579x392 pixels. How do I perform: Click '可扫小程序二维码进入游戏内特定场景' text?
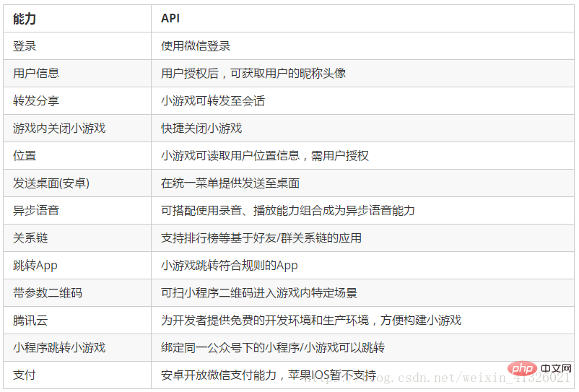pos(259,293)
